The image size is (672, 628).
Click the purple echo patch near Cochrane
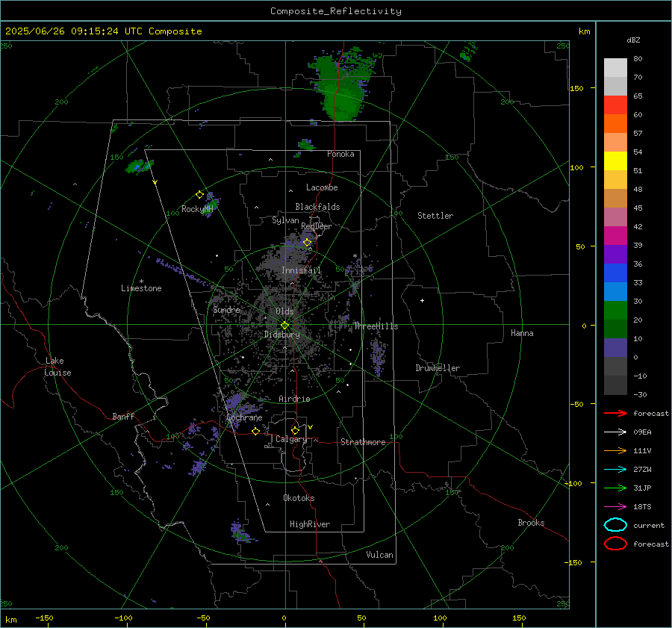(x=235, y=405)
